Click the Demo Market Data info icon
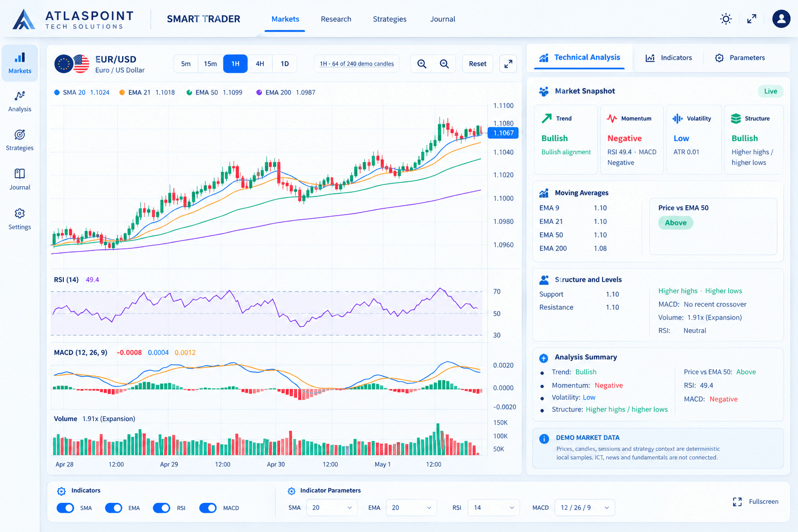 tap(544, 439)
